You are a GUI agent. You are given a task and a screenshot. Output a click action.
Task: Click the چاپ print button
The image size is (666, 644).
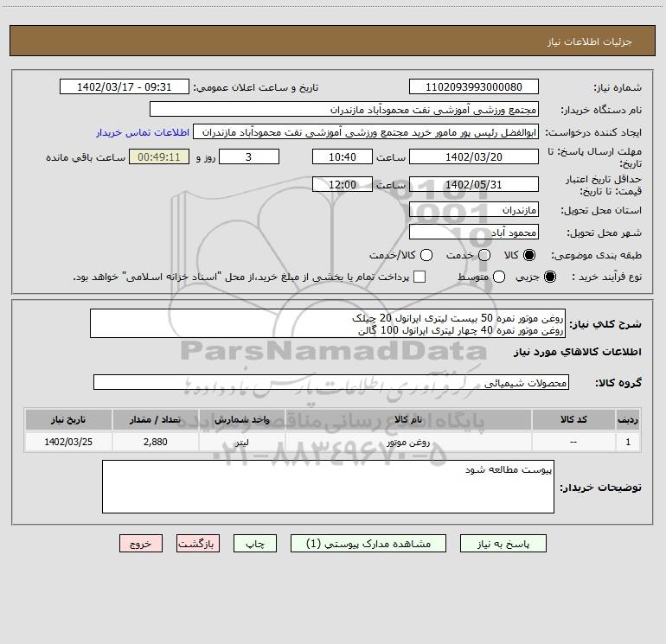coord(255,544)
